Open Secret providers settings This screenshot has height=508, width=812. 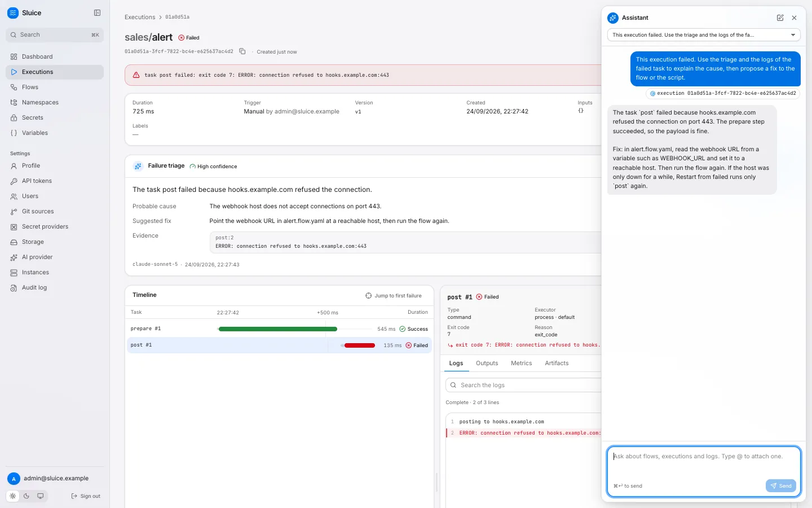(x=55, y=226)
